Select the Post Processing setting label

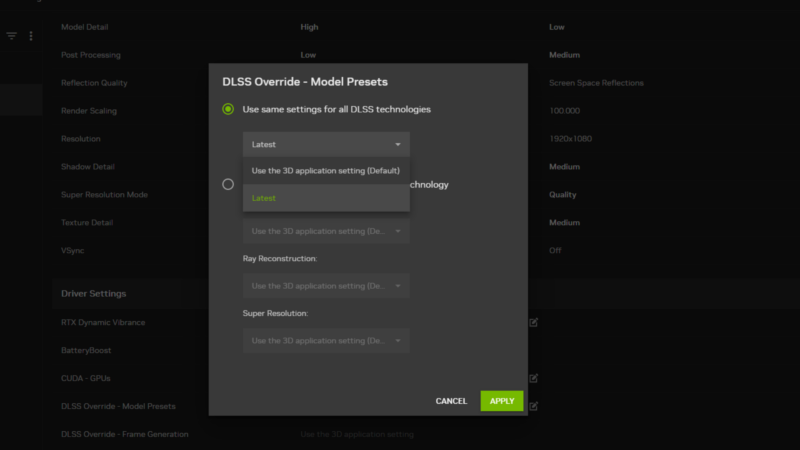click(91, 55)
